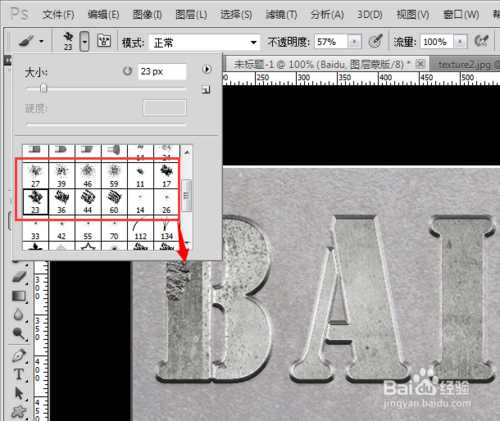This screenshot has width=500, height=421.
Task: Select brush preset 27
Action: [x=36, y=176]
